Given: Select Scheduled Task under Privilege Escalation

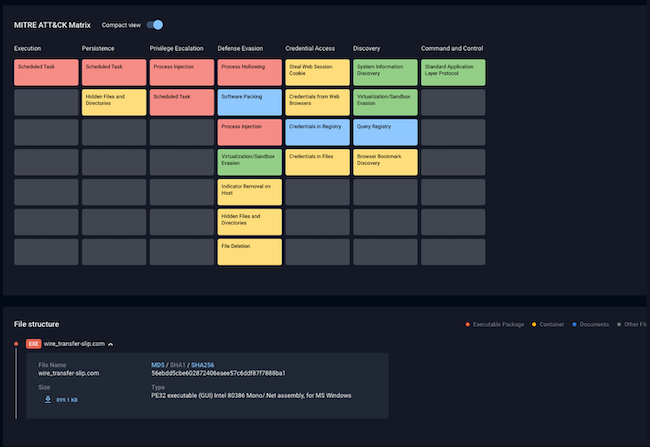Looking at the screenshot, I should [182, 102].
